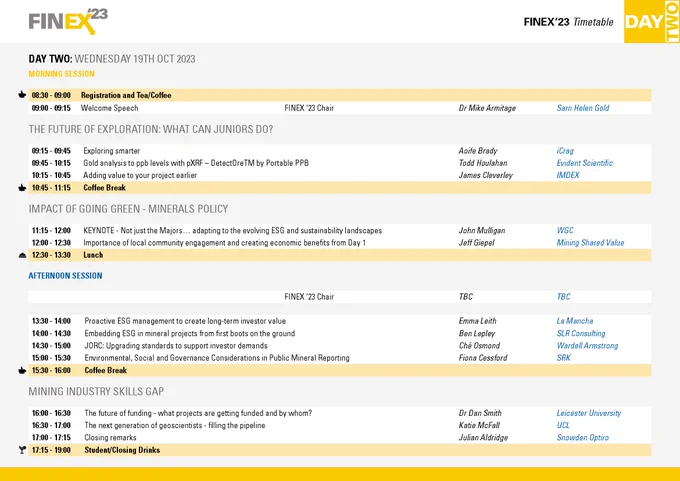Select The next generation of geoscientists session
This screenshot has width=680, height=481.
click(x=175, y=425)
